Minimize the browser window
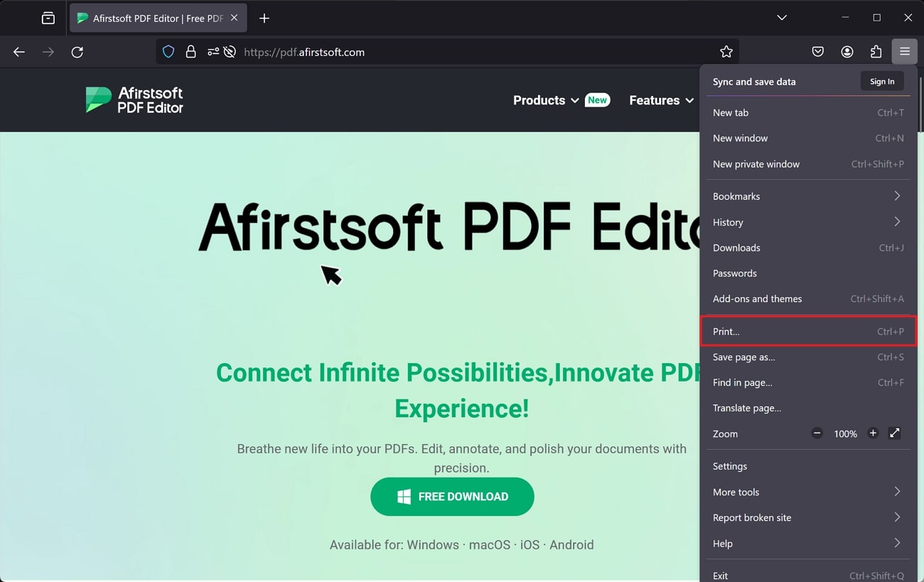Image resolution: width=924 pixels, height=582 pixels. (845, 18)
